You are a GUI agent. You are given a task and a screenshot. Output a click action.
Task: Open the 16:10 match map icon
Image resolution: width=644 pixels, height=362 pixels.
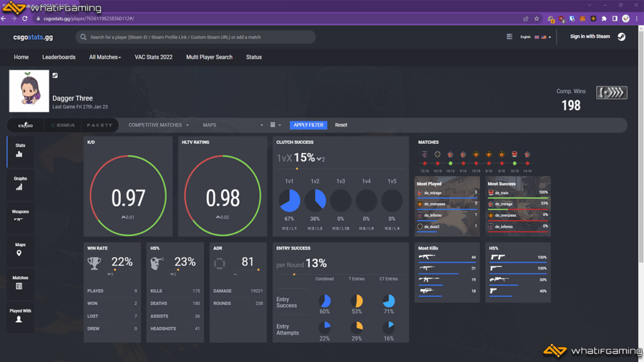click(514, 155)
